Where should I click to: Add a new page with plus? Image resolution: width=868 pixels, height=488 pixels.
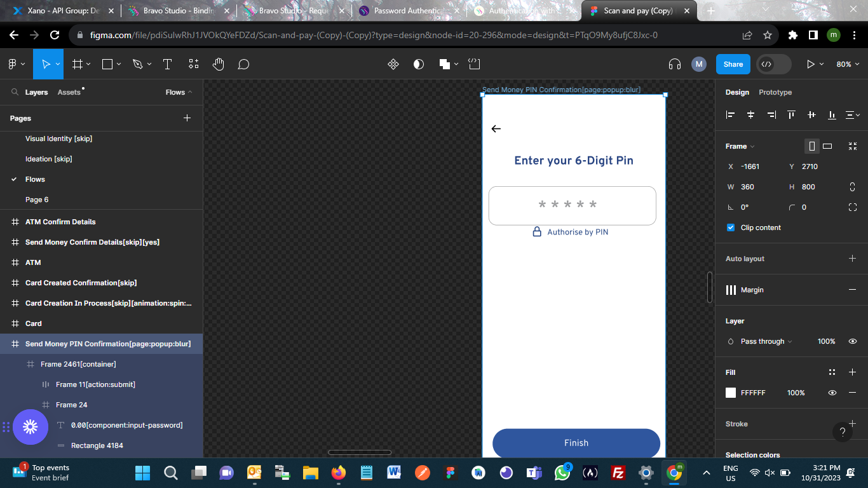click(x=187, y=118)
